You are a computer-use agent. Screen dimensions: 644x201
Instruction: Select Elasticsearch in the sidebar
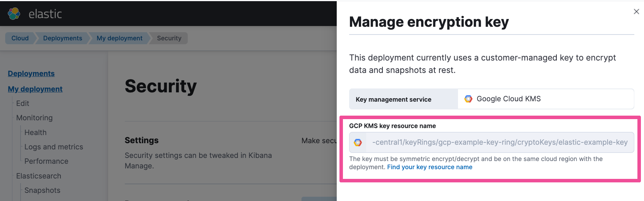39,176
